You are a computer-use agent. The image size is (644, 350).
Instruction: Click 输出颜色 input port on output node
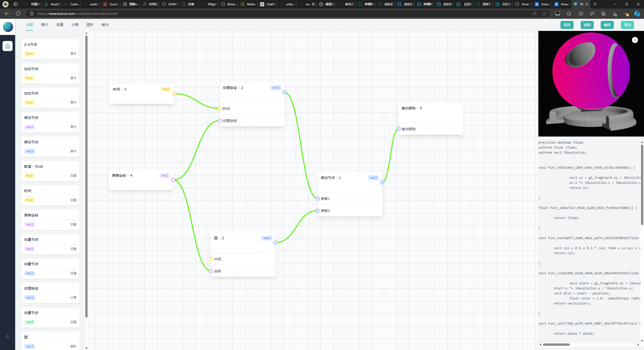(x=399, y=129)
